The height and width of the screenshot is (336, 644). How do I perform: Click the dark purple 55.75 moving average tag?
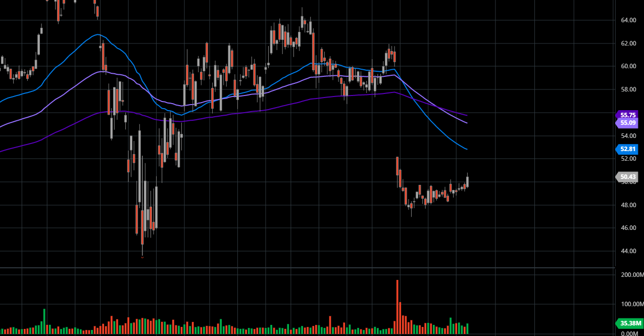tap(627, 115)
